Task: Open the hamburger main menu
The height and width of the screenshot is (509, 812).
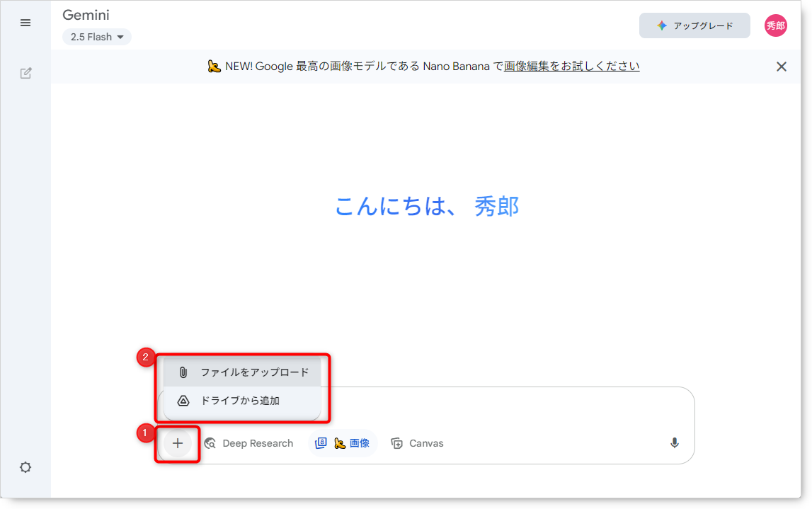Action: (25, 23)
